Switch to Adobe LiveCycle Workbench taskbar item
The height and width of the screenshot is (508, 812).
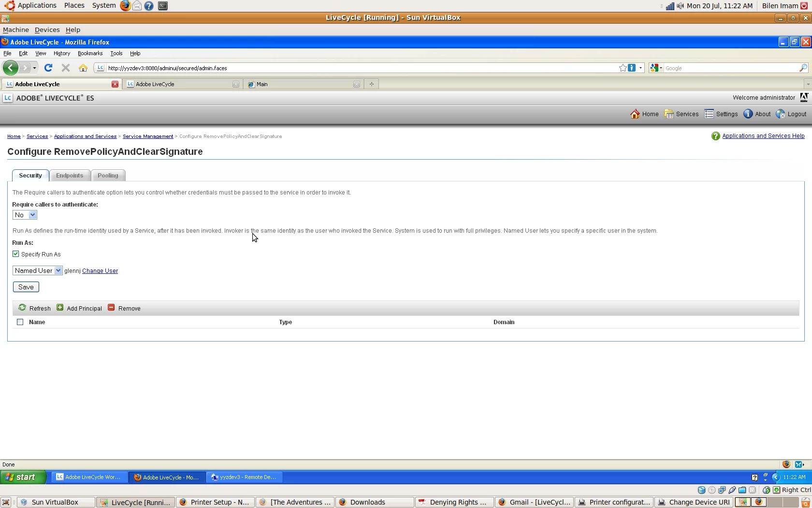(89, 478)
